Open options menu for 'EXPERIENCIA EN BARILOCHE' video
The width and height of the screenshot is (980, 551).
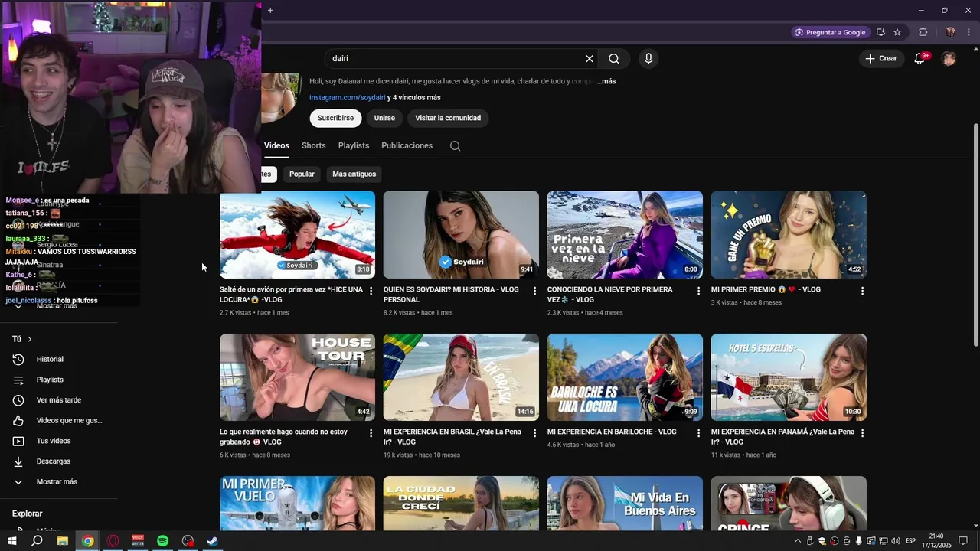coord(699,433)
